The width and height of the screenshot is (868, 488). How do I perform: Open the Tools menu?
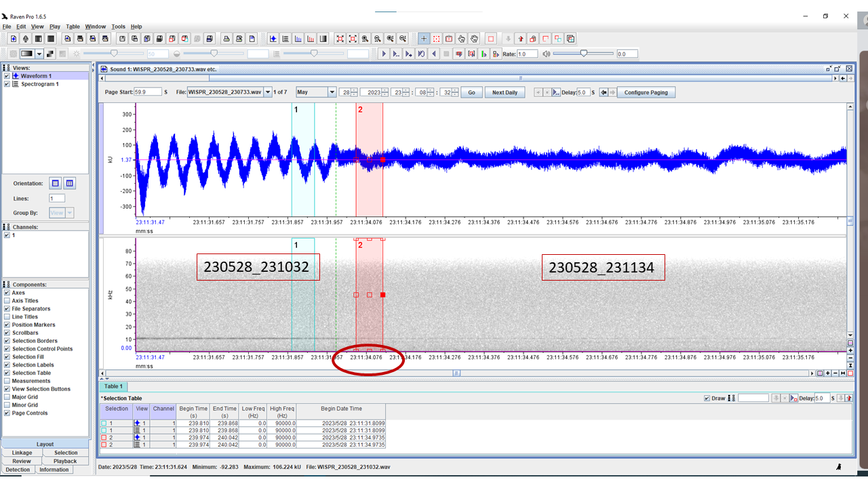118,26
